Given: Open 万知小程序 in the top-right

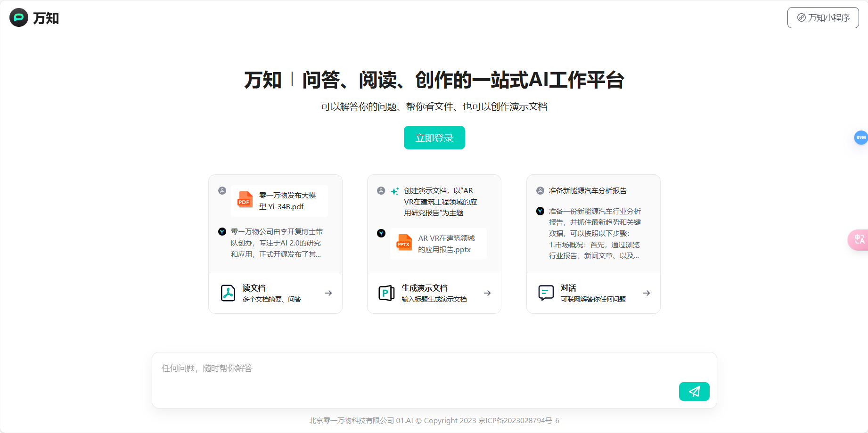Looking at the screenshot, I should [x=823, y=17].
